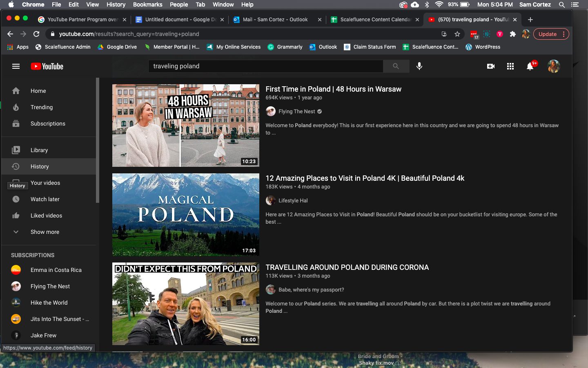This screenshot has width=588, height=368.
Task: Reload the page
Action: tap(36, 34)
